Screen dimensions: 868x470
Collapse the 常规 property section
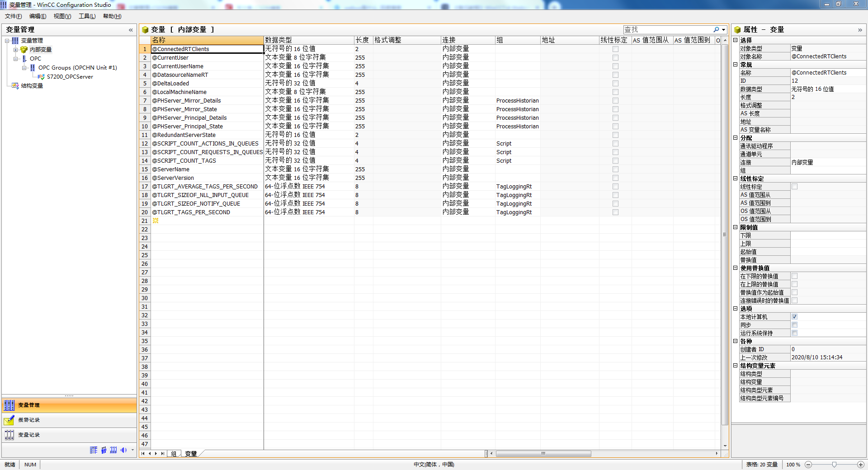(736, 65)
